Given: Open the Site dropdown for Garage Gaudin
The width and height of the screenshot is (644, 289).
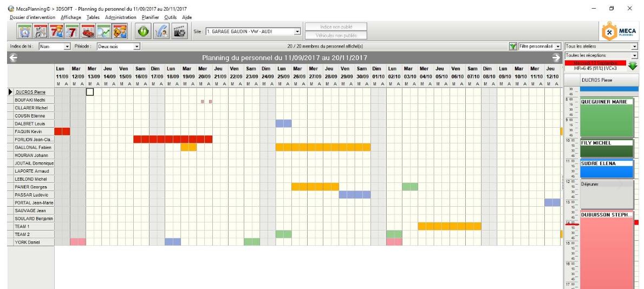Looking at the screenshot, I should 297,31.
